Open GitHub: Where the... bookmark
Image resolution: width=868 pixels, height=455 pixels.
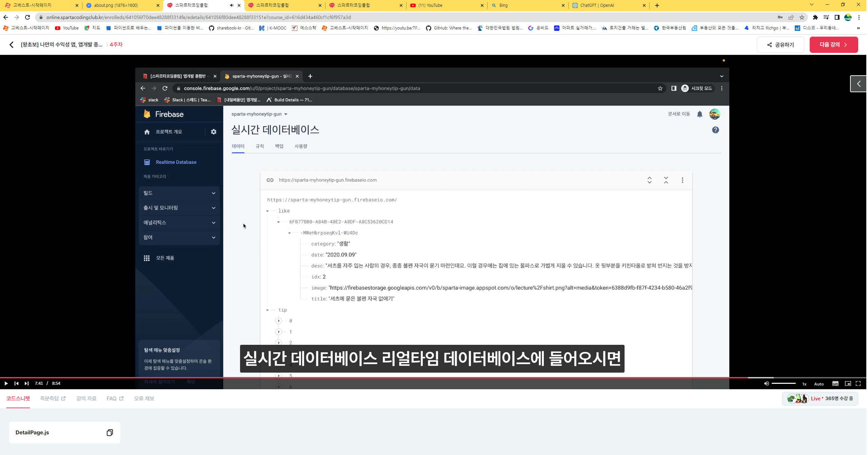(x=450, y=28)
